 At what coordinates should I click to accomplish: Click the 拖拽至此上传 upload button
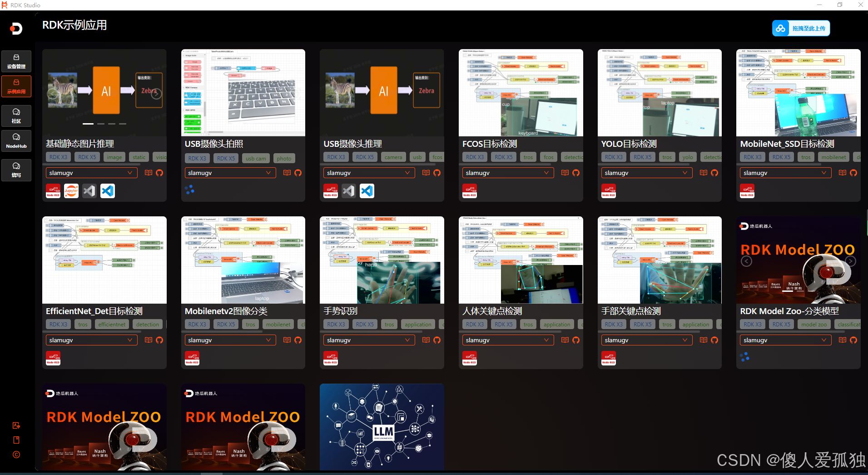tap(801, 28)
